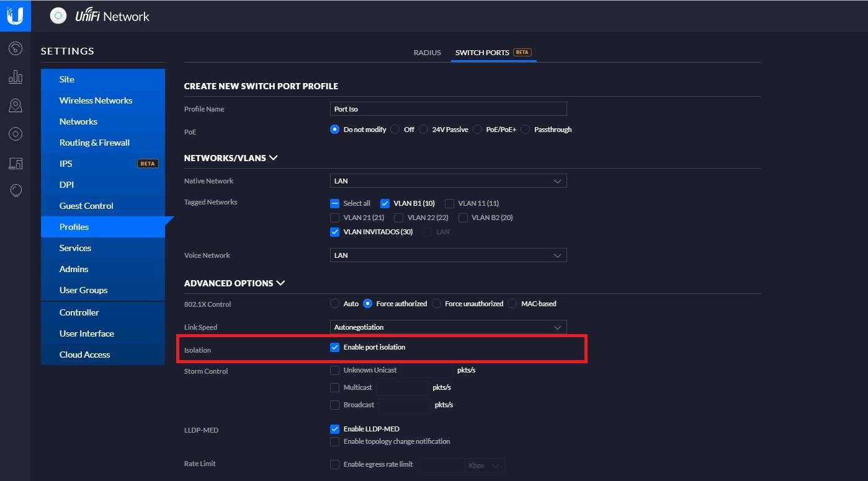Open the Map icon in sidebar
868x481 pixels.
click(16, 105)
